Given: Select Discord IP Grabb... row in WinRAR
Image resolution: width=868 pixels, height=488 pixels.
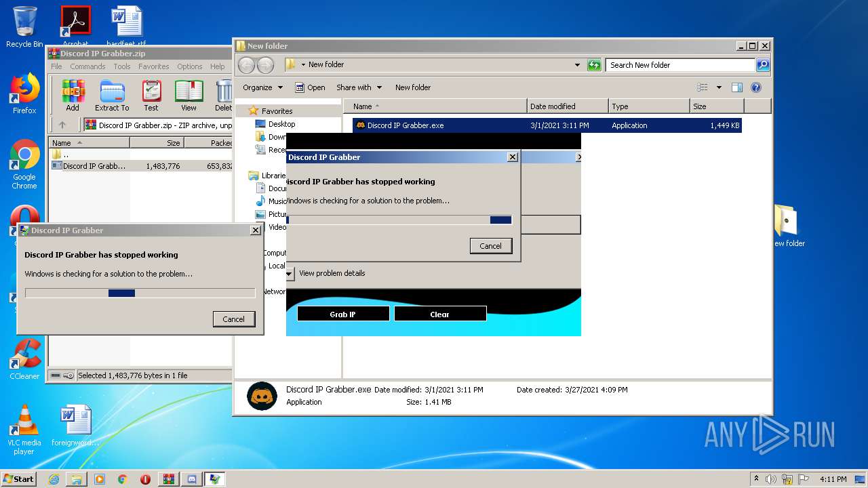Looking at the screenshot, I should pyautogui.click(x=142, y=166).
